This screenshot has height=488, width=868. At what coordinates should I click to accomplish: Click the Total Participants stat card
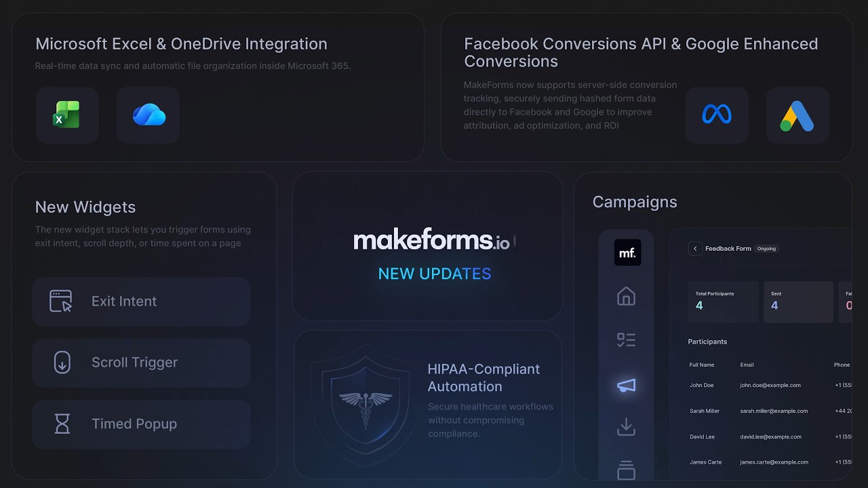pyautogui.click(x=723, y=302)
